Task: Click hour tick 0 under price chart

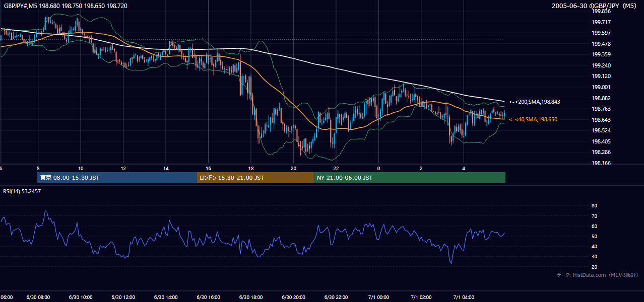Action: coord(379,169)
